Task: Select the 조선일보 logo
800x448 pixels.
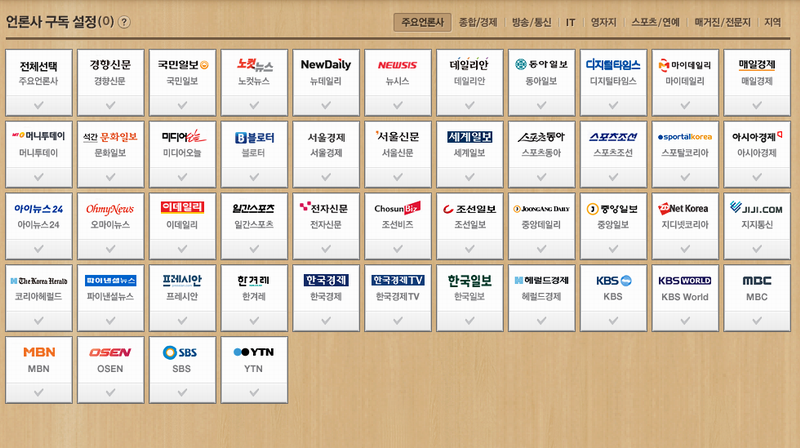Action: (469, 209)
